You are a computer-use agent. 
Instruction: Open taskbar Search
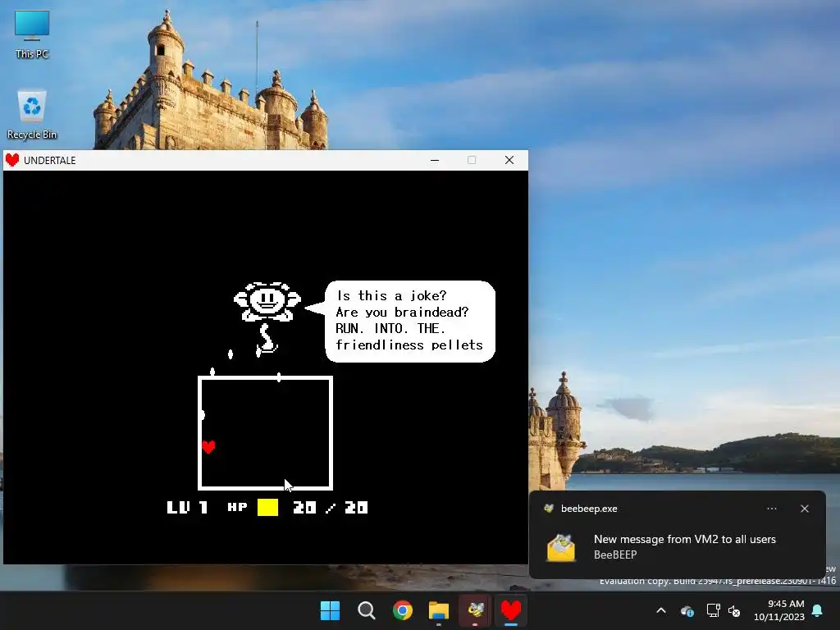point(367,610)
